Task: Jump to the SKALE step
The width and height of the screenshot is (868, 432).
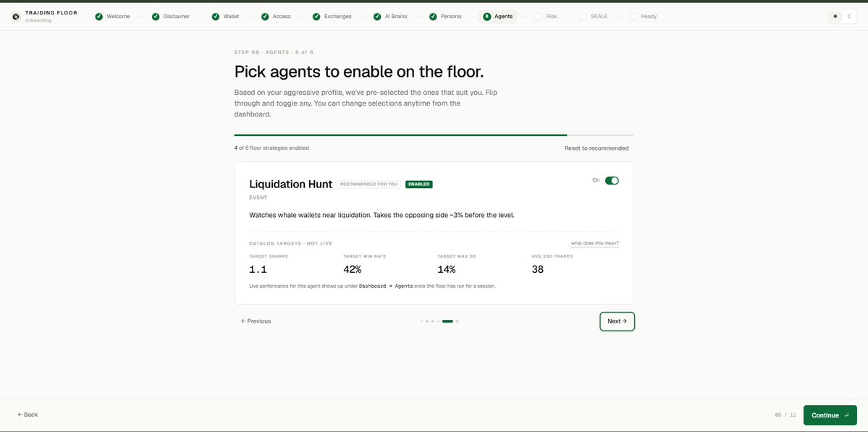Action: [x=594, y=17]
